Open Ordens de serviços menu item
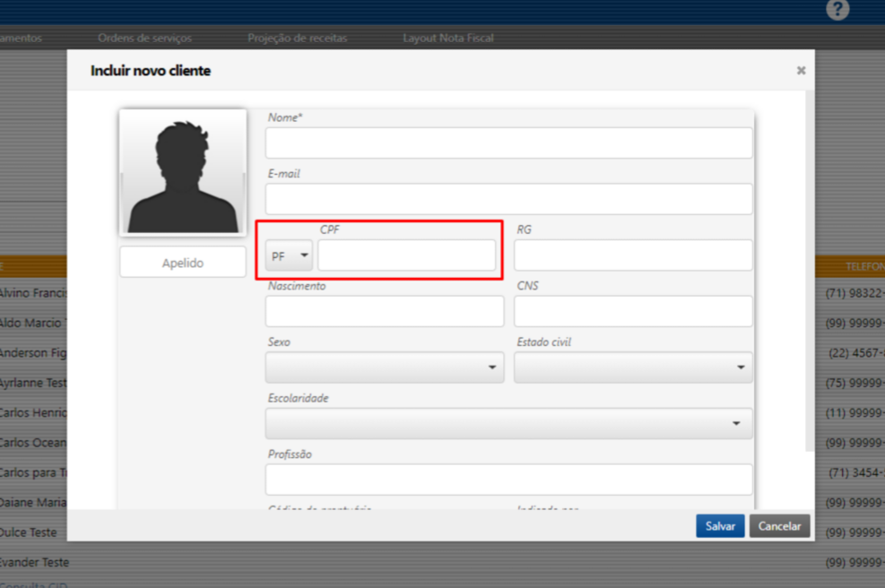Screen dimensions: 885x588 click(144, 38)
